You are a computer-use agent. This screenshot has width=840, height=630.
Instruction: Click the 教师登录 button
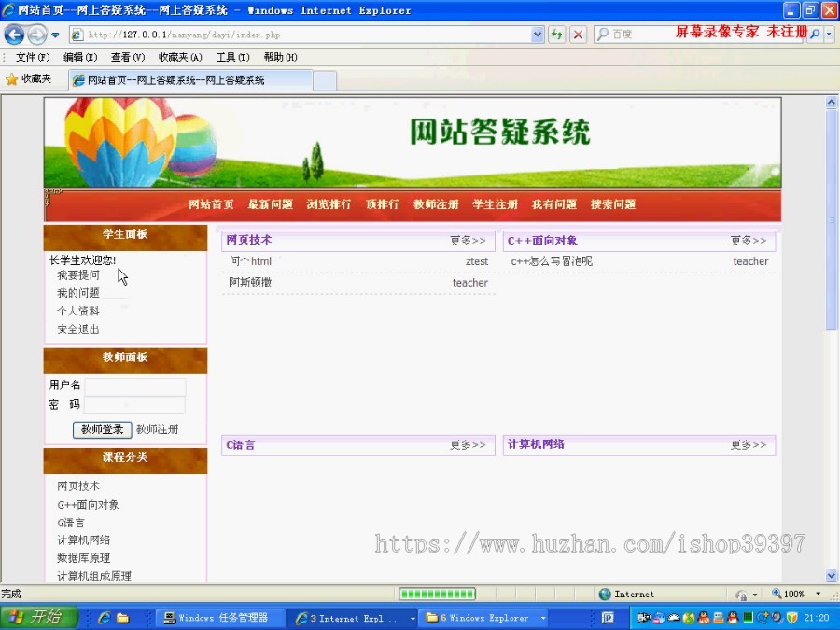[x=102, y=429]
